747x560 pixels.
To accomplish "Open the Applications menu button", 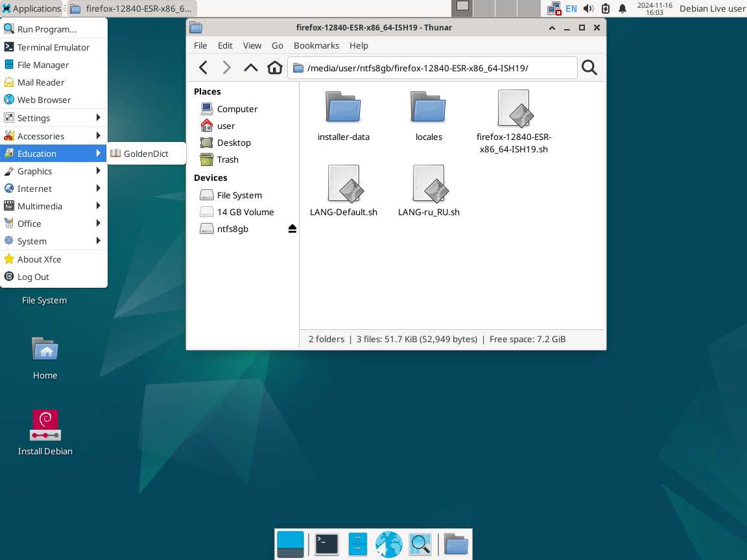I will tap(31, 8).
